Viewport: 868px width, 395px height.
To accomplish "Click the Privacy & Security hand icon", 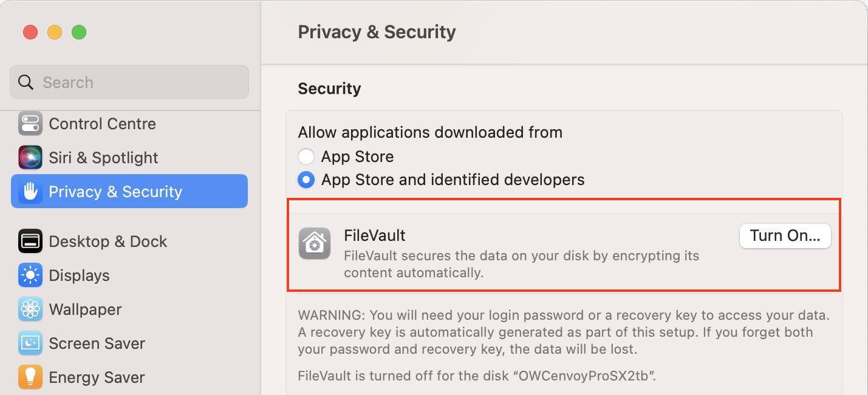I will coord(30,192).
